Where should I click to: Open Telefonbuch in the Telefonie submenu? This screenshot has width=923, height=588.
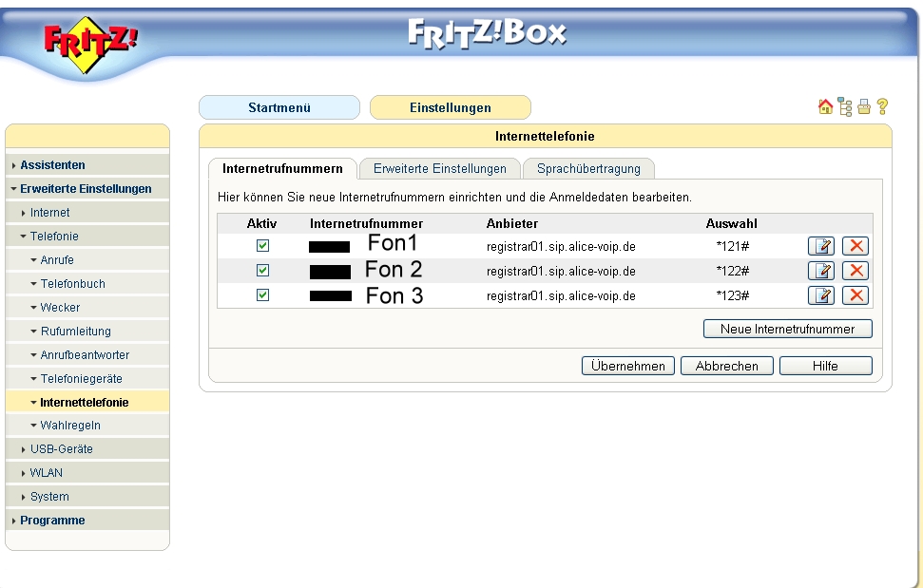click(x=72, y=284)
